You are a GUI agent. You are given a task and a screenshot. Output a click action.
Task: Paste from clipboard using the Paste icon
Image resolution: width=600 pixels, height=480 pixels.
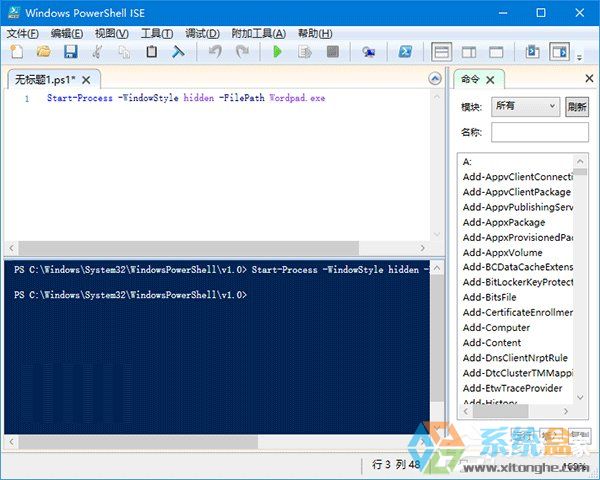pos(152,51)
